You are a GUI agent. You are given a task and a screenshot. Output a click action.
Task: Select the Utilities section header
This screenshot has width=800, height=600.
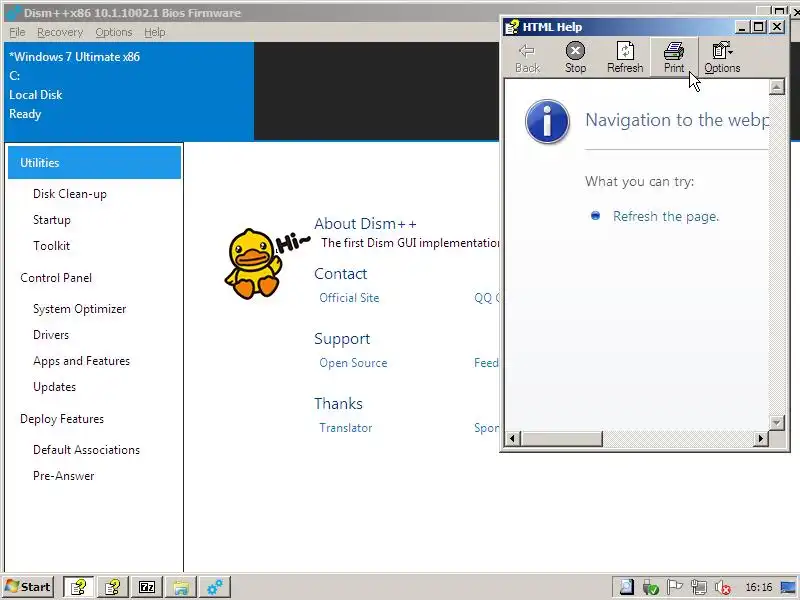tap(94, 163)
